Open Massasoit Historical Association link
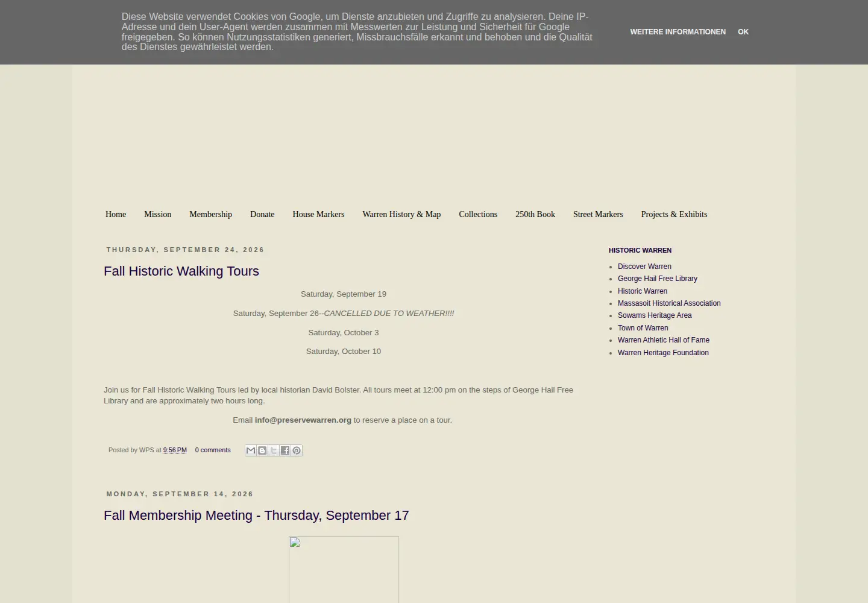Image resolution: width=868 pixels, height=603 pixels. tap(669, 303)
